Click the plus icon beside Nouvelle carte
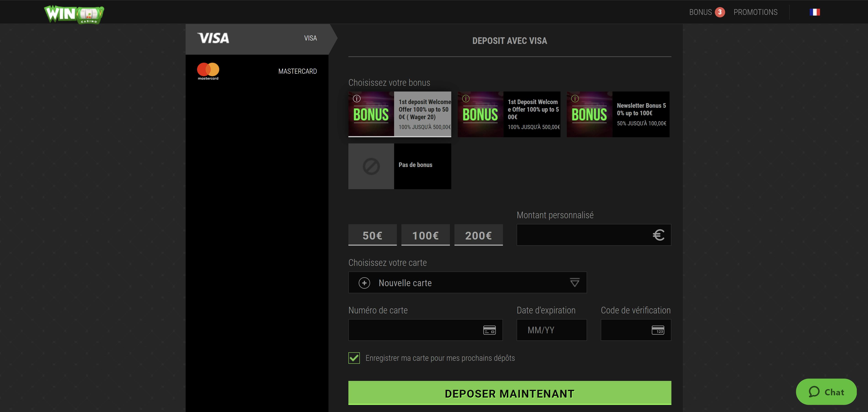This screenshot has height=412, width=868. point(364,283)
